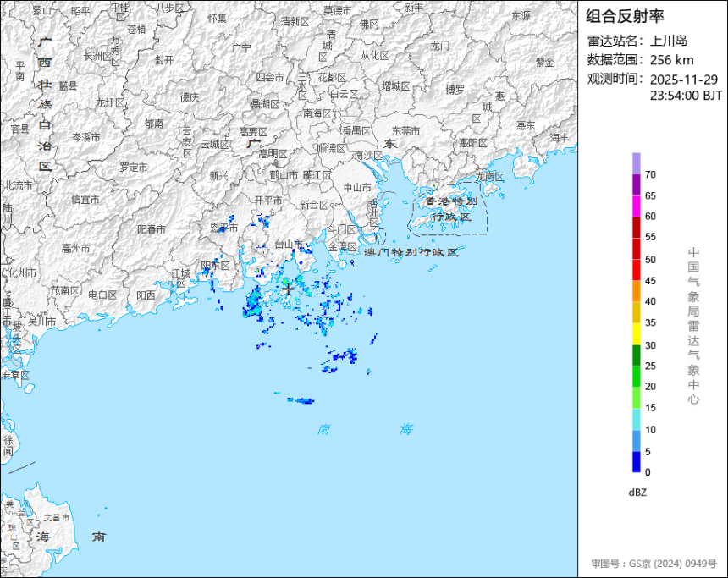728x578 pixels.
Task: Click the 澳门特别行政区 label
Action: 411,252
